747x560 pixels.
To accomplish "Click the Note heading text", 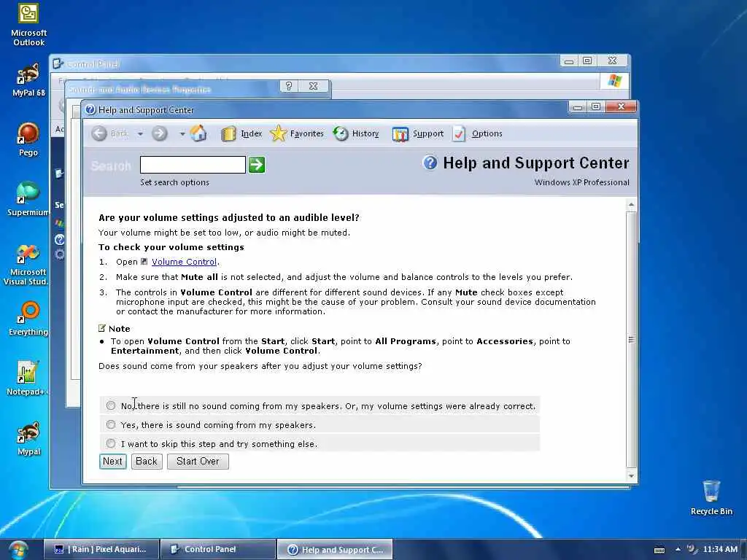I will (x=119, y=329).
